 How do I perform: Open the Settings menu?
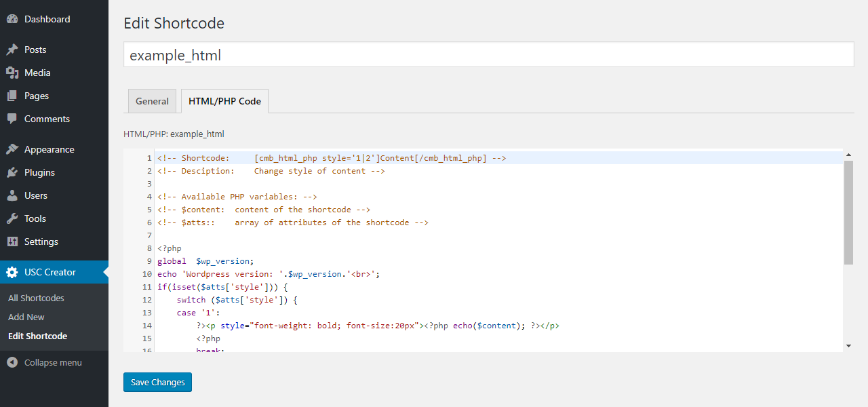pyautogui.click(x=54, y=241)
